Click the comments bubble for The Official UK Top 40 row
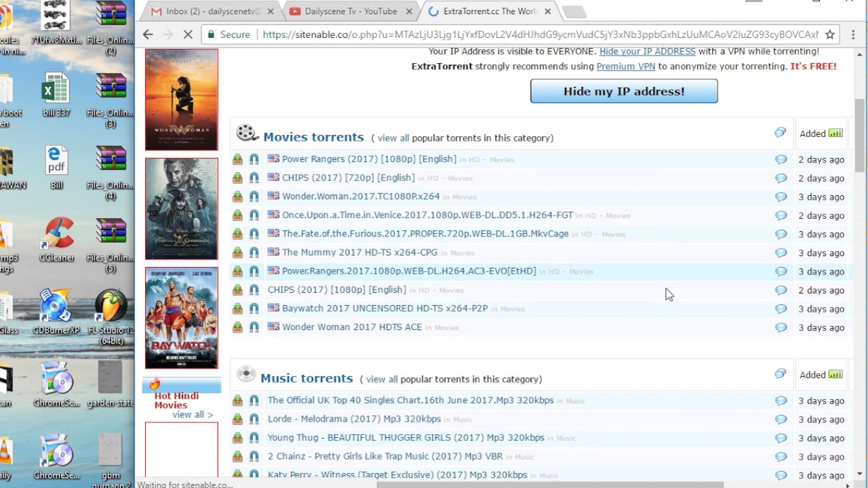 click(781, 401)
